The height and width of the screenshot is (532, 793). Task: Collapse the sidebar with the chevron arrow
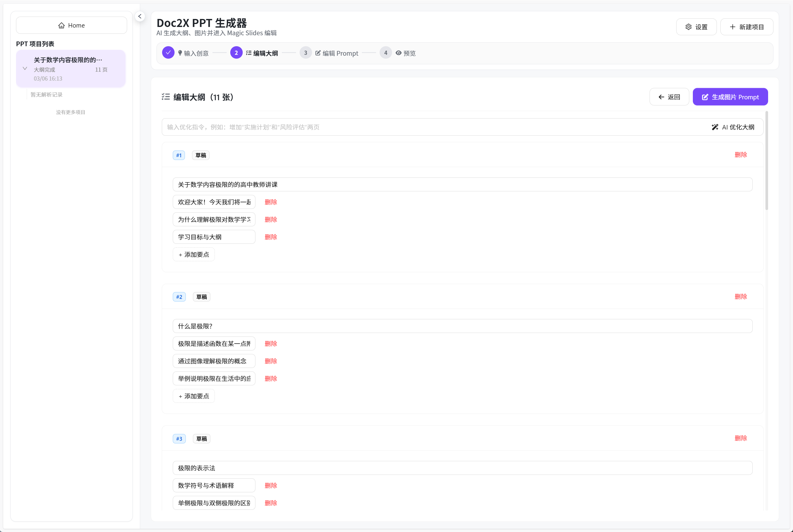pos(140,16)
